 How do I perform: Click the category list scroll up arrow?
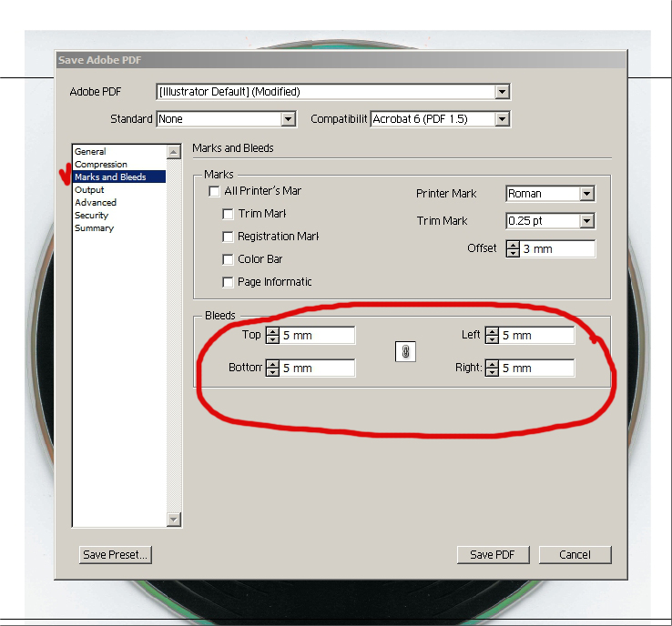174,152
